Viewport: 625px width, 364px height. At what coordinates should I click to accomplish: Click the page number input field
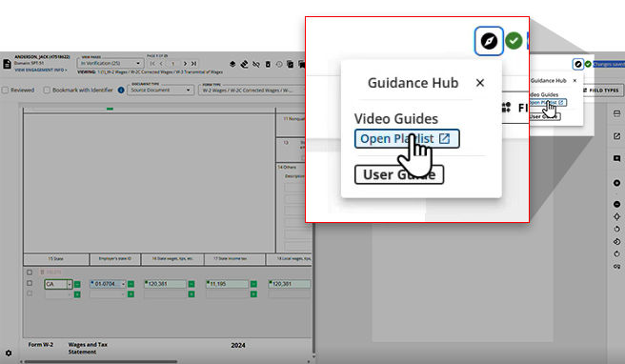click(173, 64)
